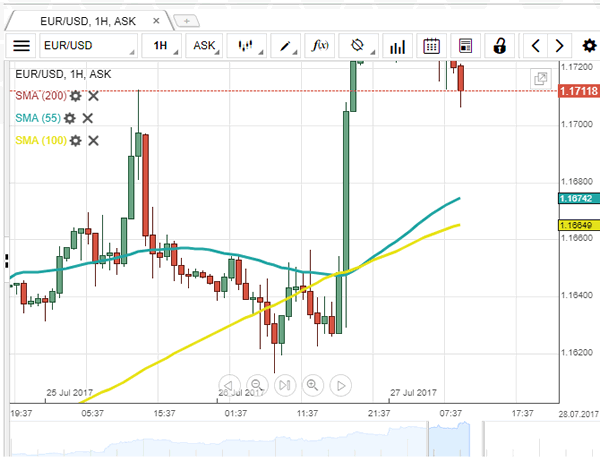Screen dimensions: 600x462
Task: Open the calendar icon
Action: pos(431,46)
